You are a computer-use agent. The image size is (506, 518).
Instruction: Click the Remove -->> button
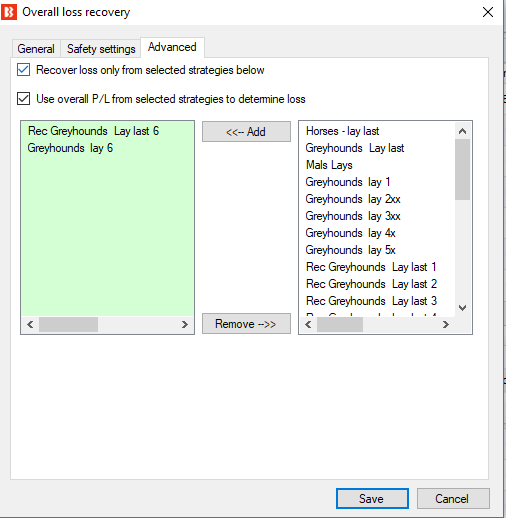246,324
